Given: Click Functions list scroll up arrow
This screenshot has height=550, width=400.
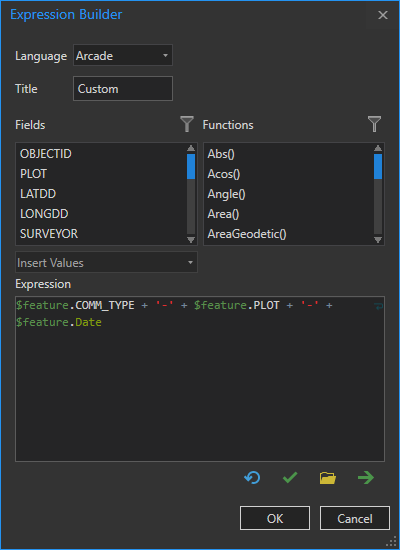Looking at the screenshot, I should (378, 148).
